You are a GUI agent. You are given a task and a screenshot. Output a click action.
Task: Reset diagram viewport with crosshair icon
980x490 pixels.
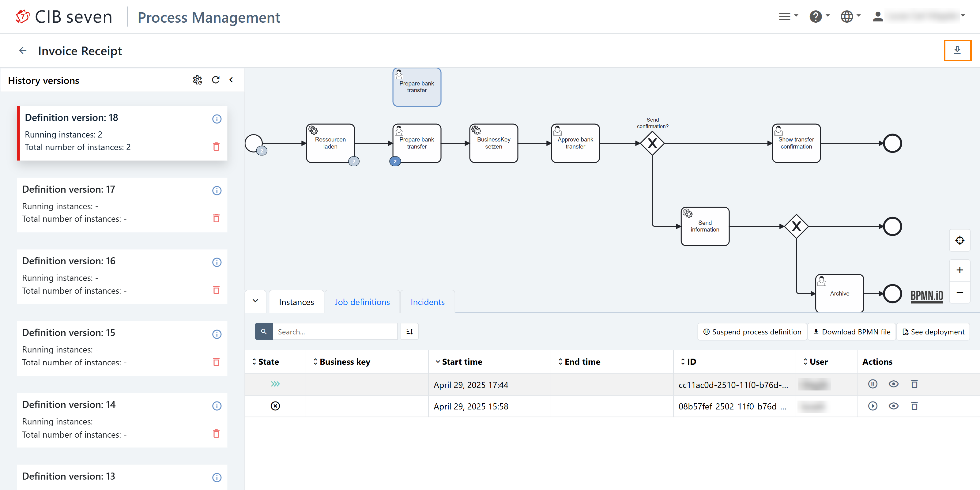tap(959, 240)
